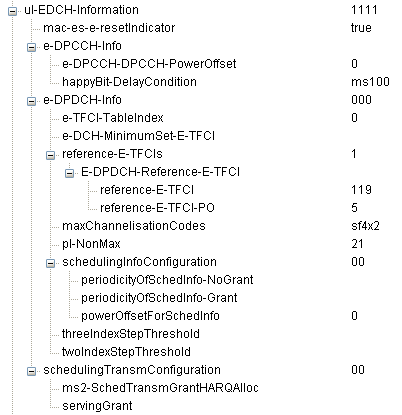
Task: Select ms2-SchedTransmGrantHARQAlloc entry
Action: pos(160,388)
